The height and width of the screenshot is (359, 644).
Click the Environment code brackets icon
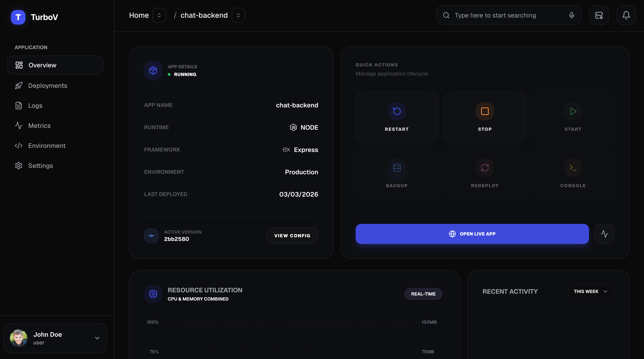(x=18, y=146)
